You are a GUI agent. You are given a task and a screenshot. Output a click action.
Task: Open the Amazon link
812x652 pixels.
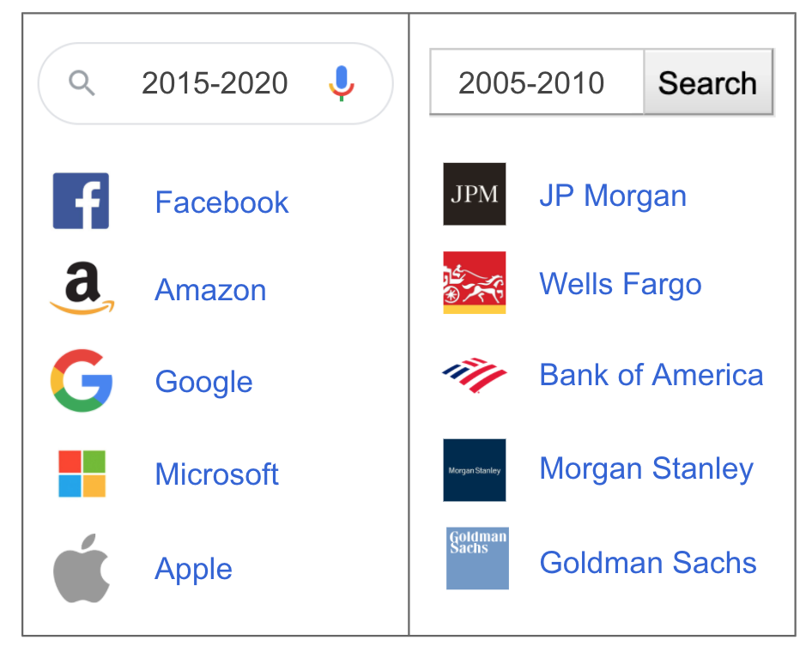coord(211,289)
